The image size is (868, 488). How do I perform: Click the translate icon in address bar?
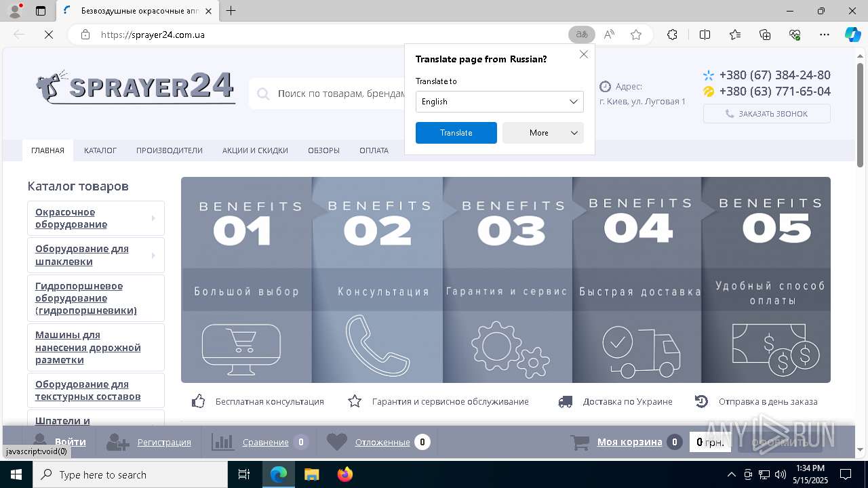click(581, 35)
